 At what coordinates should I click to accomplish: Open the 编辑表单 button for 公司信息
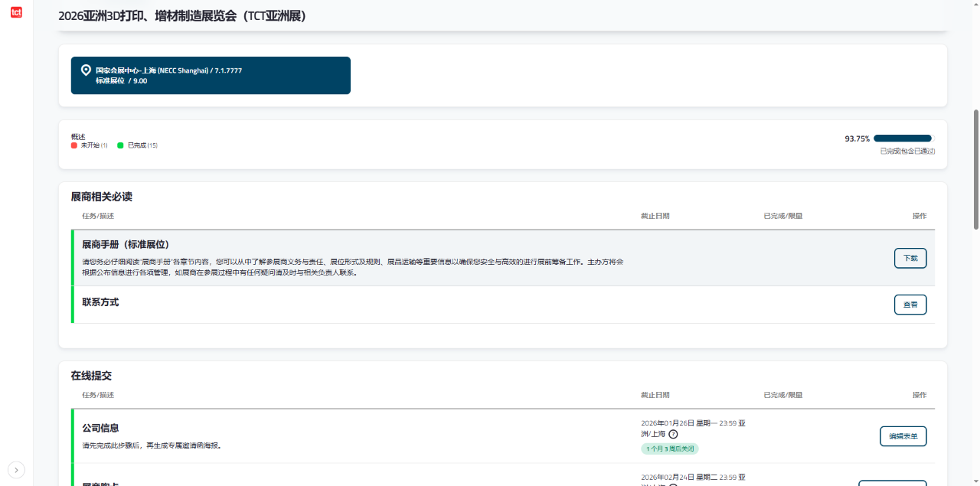coord(903,436)
